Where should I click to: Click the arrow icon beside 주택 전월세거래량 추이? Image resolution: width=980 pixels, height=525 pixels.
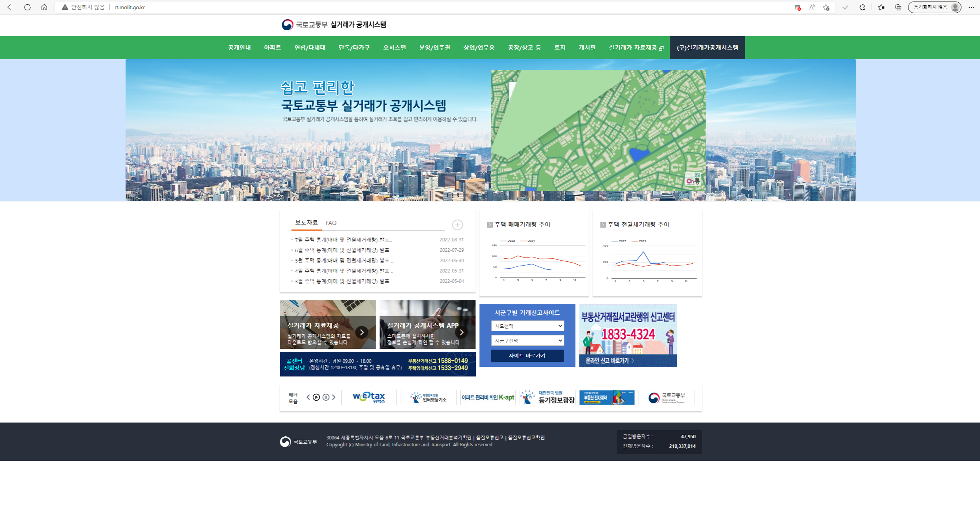602,225
